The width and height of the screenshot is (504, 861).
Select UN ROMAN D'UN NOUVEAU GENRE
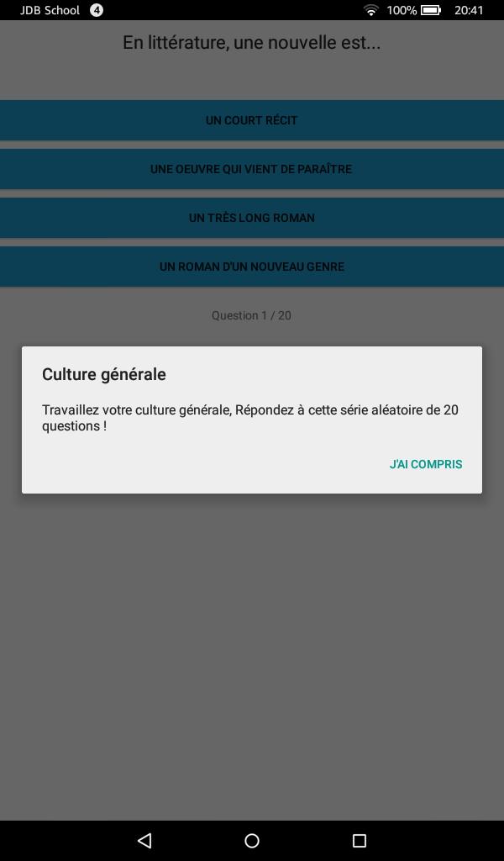tap(252, 267)
